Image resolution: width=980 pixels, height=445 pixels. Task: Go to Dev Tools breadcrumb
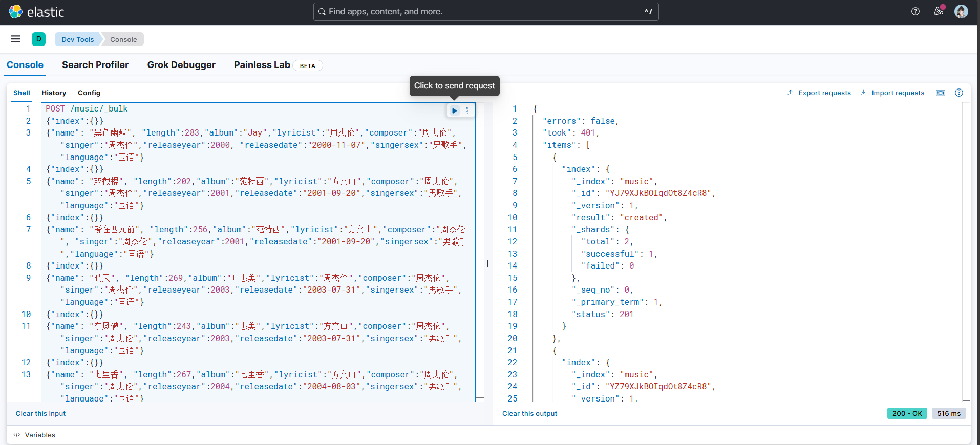(x=78, y=39)
